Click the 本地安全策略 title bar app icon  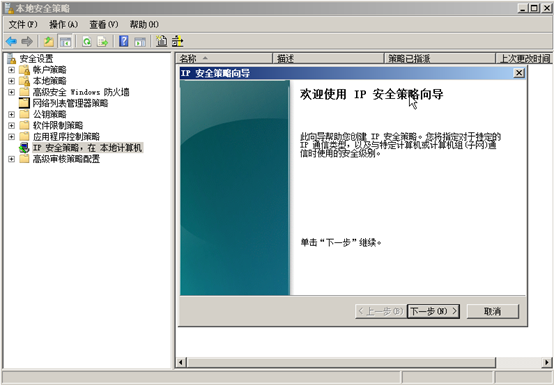pos(9,8)
